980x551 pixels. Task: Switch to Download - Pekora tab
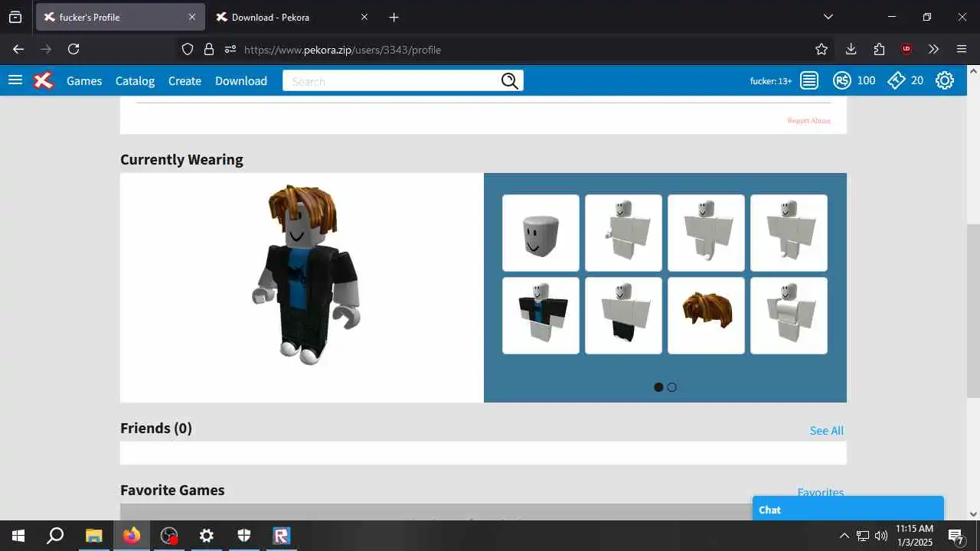tap(292, 17)
